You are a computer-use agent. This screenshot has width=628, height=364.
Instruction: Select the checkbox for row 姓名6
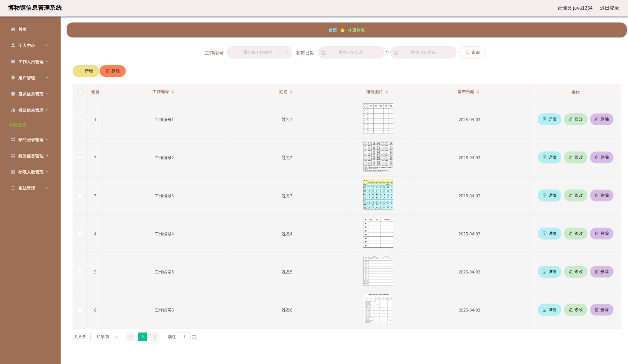80,310
